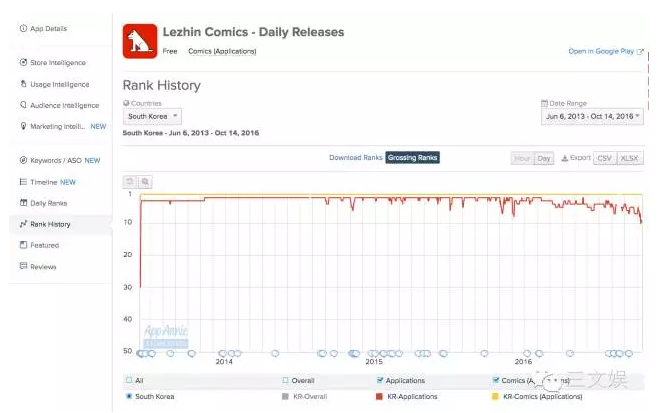The image size is (670, 413).
Task: Export rank data as CSV
Action: coord(604,158)
